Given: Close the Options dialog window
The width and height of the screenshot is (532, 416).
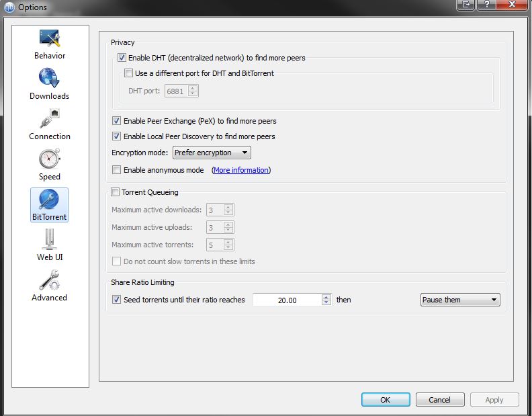Looking at the screenshot, I should (512, 5).
